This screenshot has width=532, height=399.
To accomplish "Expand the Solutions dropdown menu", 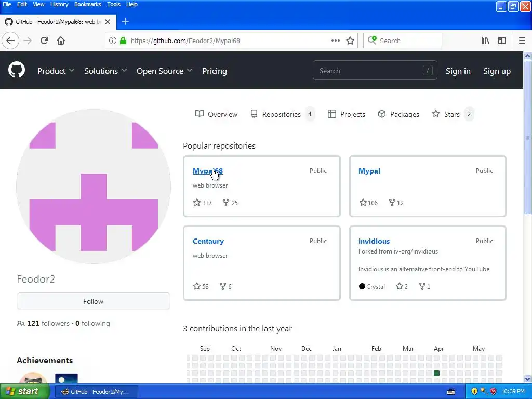I will (x=105, y=71).
